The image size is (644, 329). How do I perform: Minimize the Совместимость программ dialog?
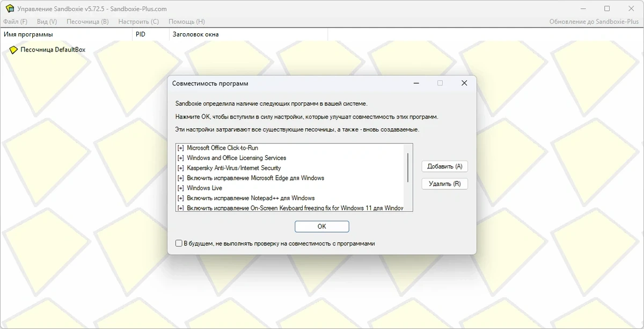click(x=416, y=83)
